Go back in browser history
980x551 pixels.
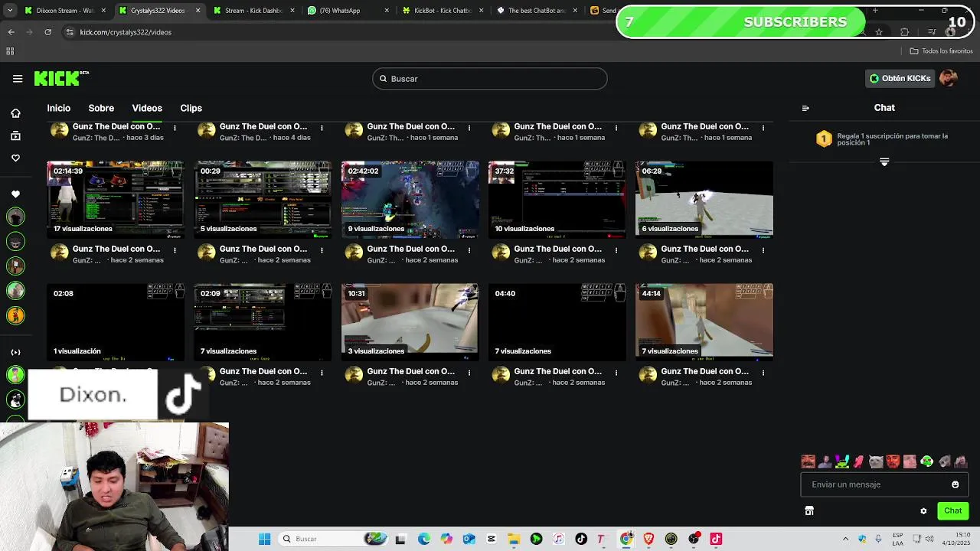click(x=11, y=32)
